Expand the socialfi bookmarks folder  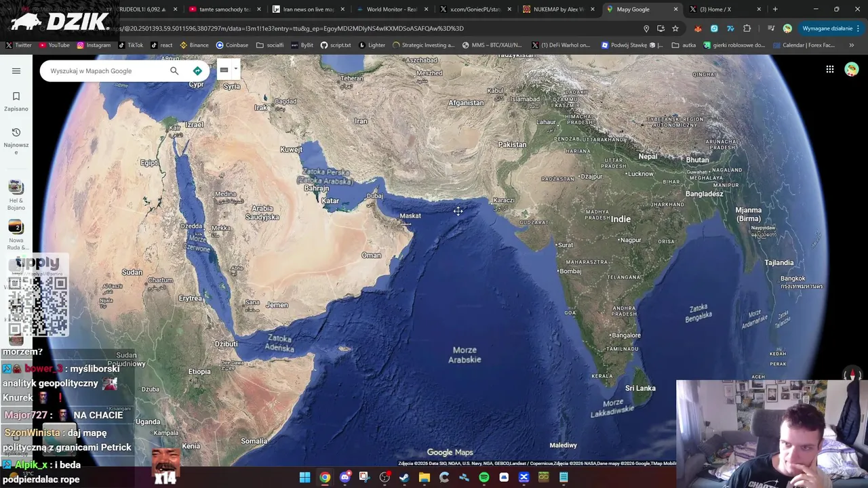click(x=270, y=45)
